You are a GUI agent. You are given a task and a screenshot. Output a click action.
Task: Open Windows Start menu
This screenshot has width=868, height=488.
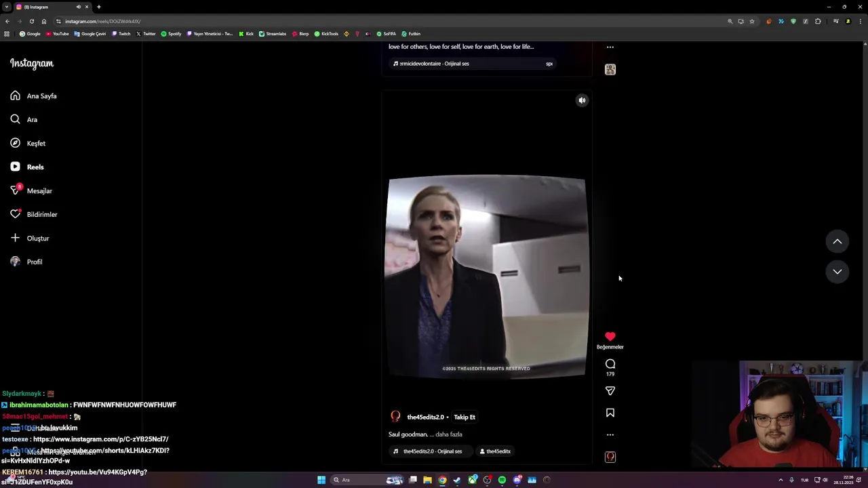click(x=321, y=480)
